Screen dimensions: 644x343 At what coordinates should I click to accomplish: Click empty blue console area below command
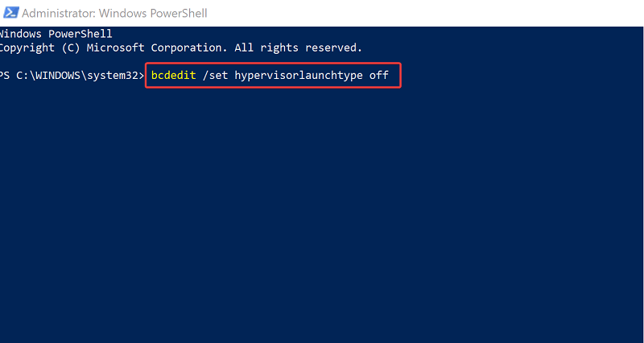pos(320,213)
